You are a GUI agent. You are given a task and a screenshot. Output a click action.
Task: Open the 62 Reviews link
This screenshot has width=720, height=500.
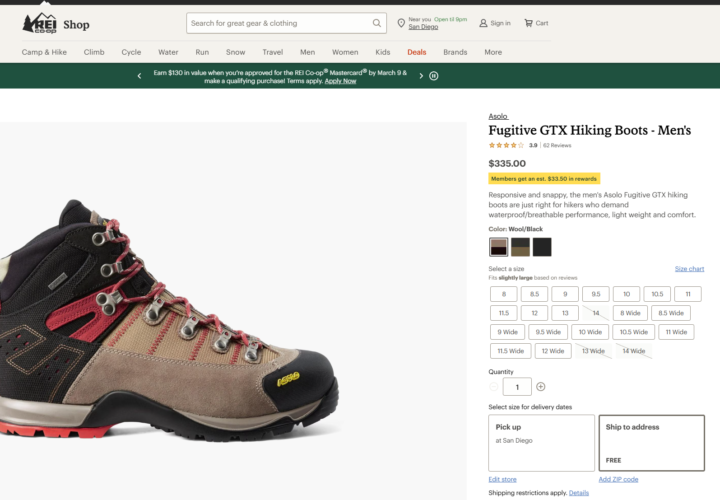pos(557,145)
